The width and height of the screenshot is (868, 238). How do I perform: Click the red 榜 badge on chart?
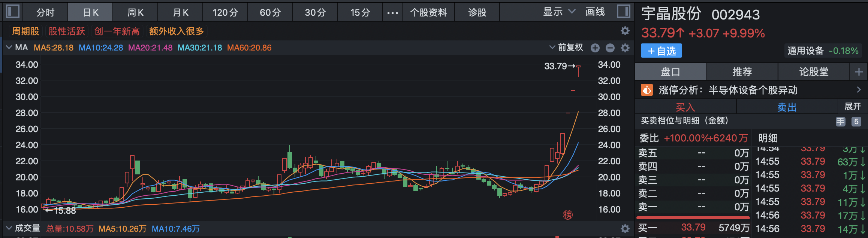click(568, 215)
